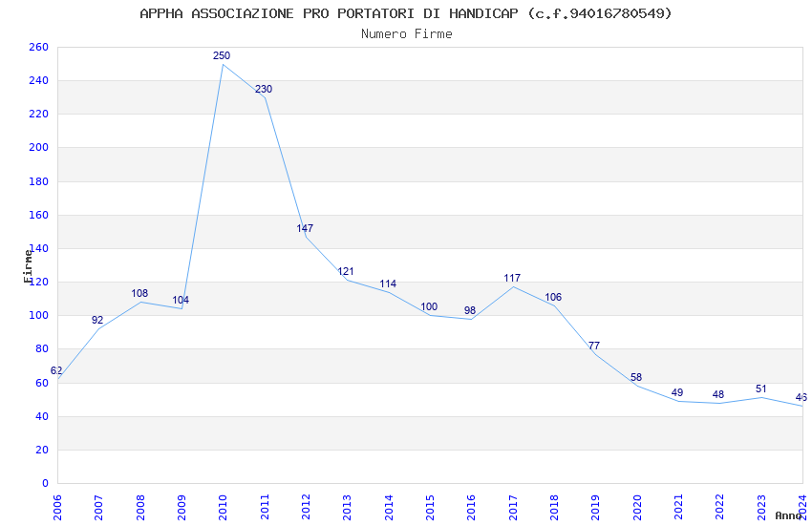812x525 pixels.
Task: Click the 2007 x-axis year label
Action: 98,508
